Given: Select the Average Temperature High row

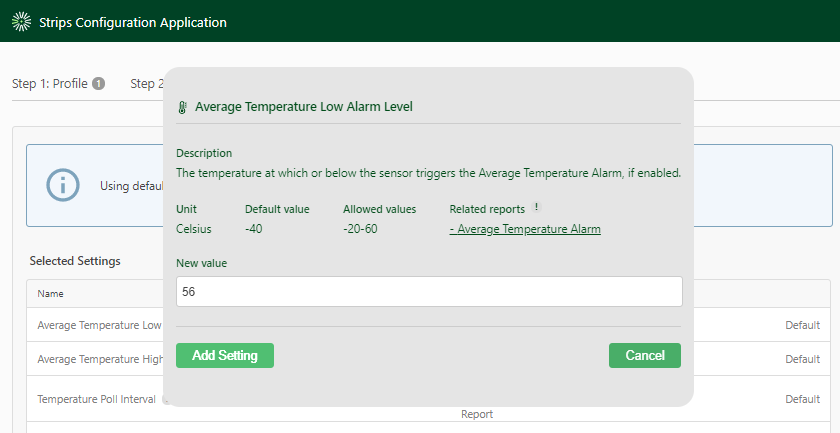Looking at the screenshot, I should point(429,359).
